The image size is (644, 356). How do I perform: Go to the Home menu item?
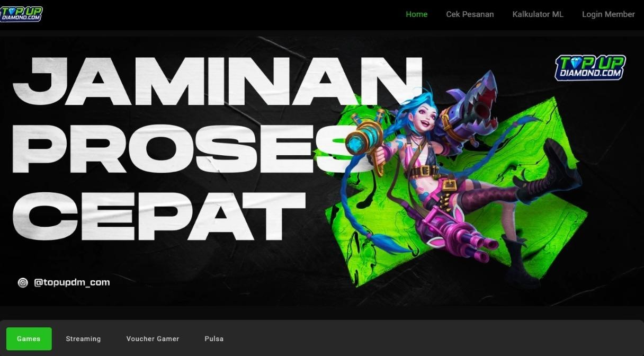(x=416, y=14)
